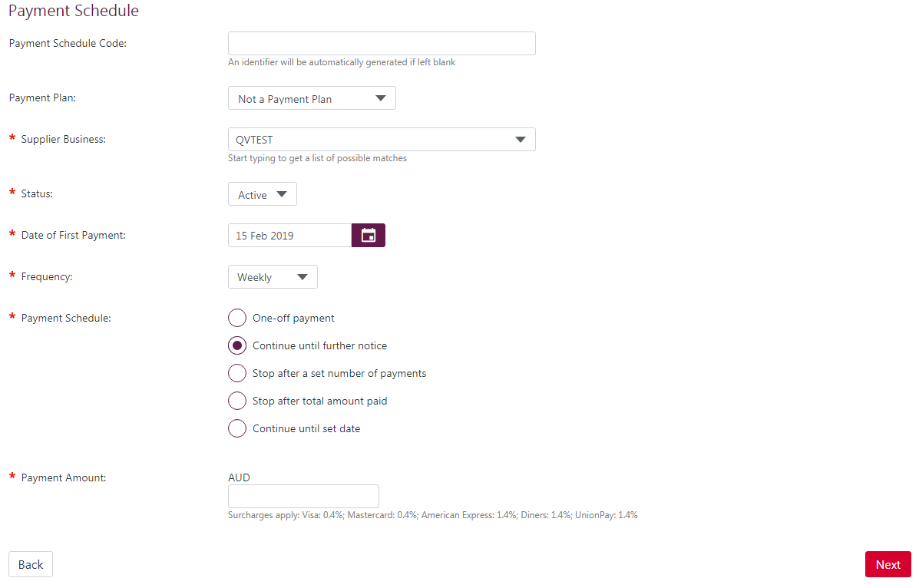Select the One-off payment option
Image resolution: width=919 pixels, height=588 pixels.
(x=237, y=317)
